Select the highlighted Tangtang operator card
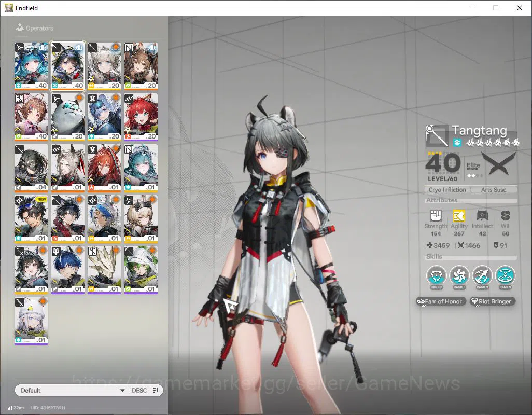 pyautogui.click(x=68, y=66)
